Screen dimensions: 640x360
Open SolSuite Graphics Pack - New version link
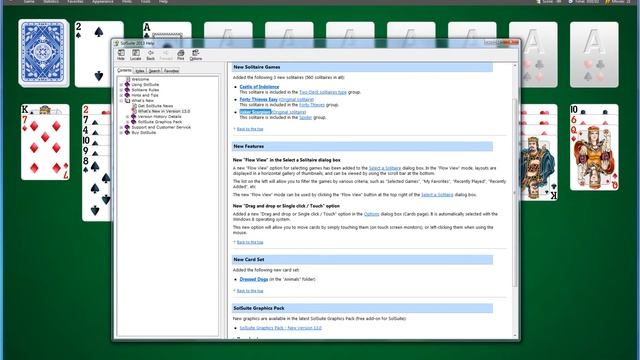(x=280, y=328)
